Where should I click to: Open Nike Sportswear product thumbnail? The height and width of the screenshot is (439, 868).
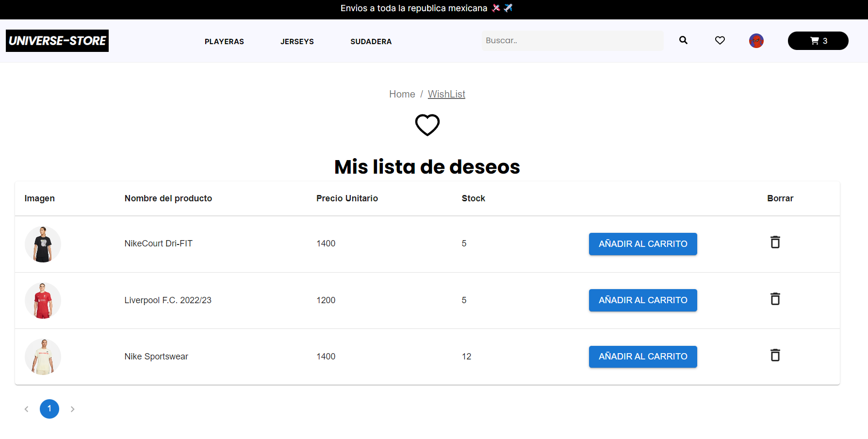click(43, 357)
